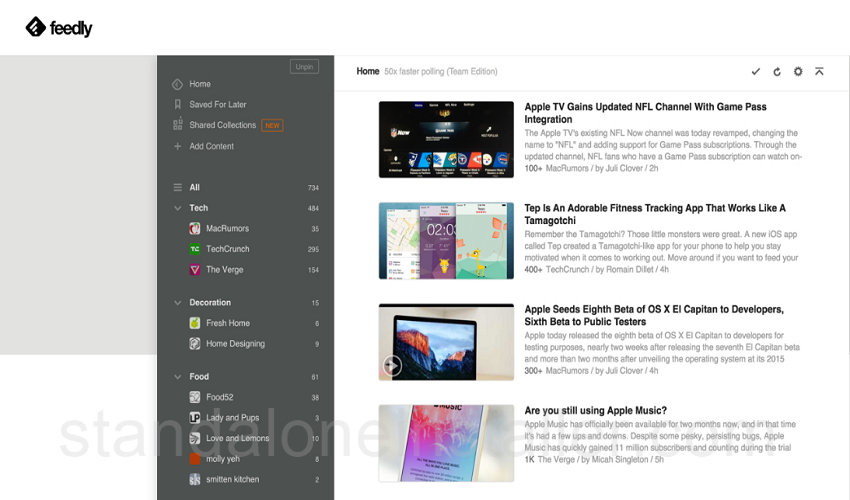
Task: Click the Fresh Home feed icon
Action: click(x=195, y=323)
